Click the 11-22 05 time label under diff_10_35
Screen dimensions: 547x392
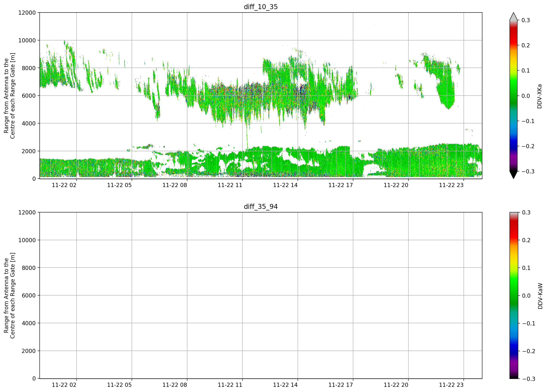[x=119, y=185]
